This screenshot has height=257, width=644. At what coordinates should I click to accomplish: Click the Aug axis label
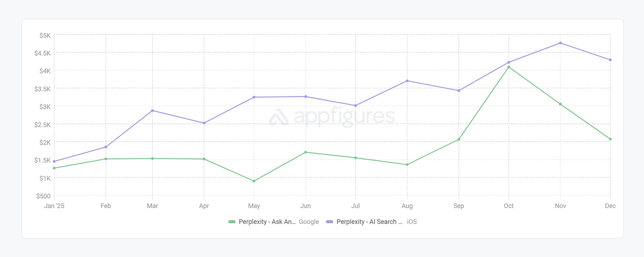(407, 206)
